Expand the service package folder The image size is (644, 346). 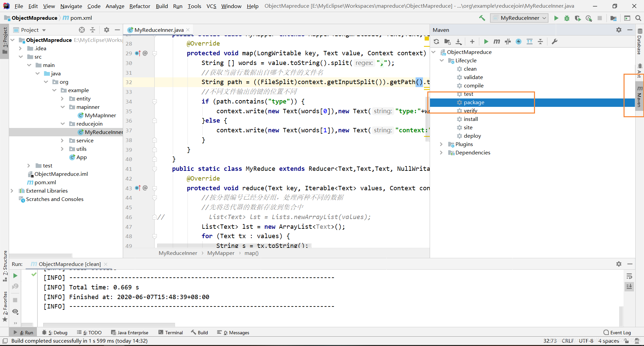(62, 141)
